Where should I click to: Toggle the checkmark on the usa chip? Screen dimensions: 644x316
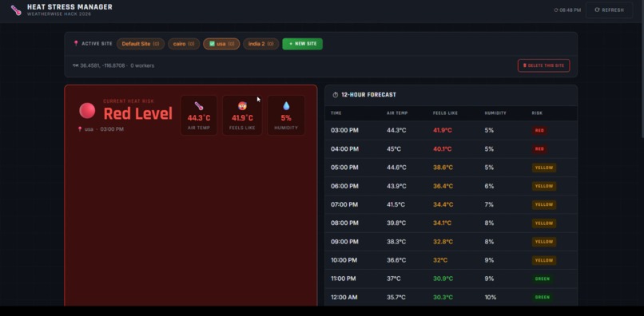(x=212, y=44)
